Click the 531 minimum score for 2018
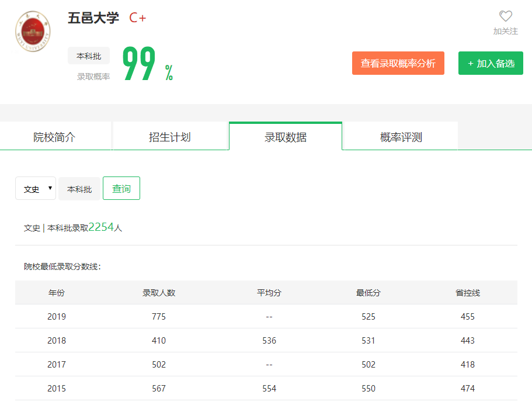This screenshot has height=412, width=532. coord(368,340)
